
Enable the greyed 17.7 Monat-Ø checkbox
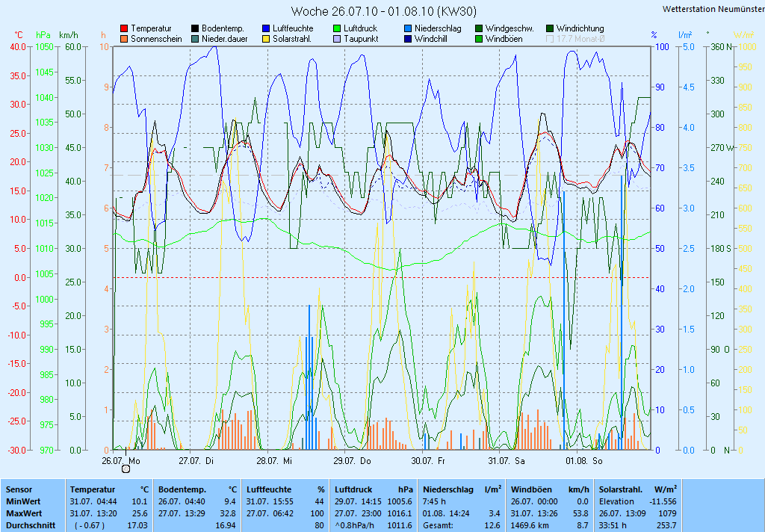pyautogui.click(x=550, y=39)
